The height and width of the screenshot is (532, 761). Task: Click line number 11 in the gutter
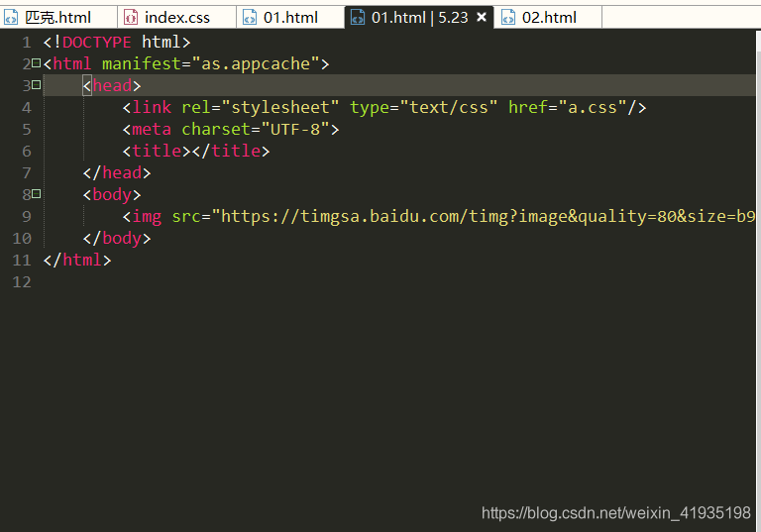point(22,261)
